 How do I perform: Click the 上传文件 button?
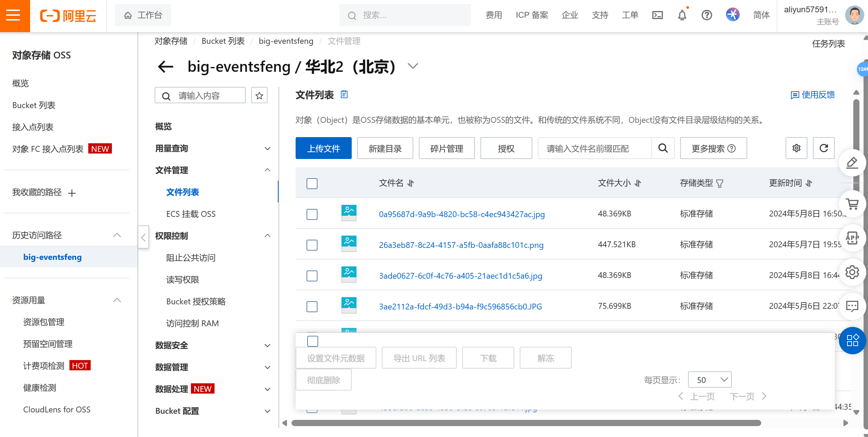(x=324, y=148)
